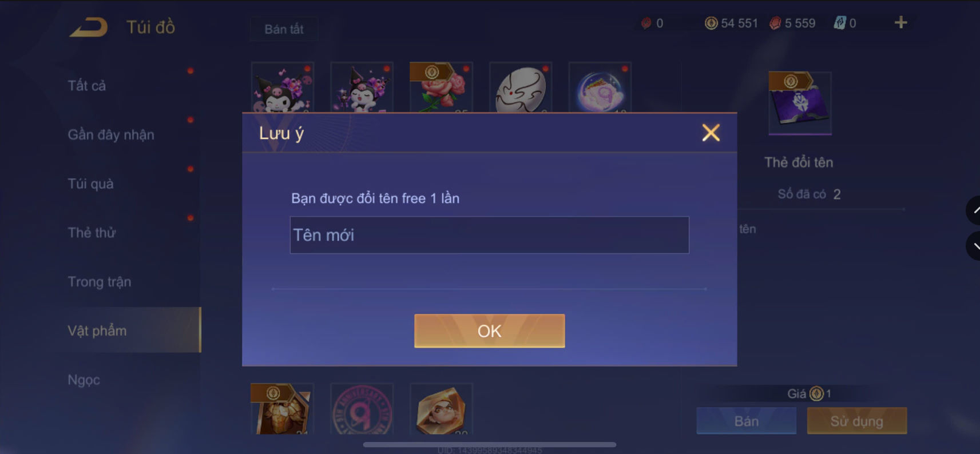Select the gold coin balance icon
The image size is (980, 454).
click(x=711, y=23)
